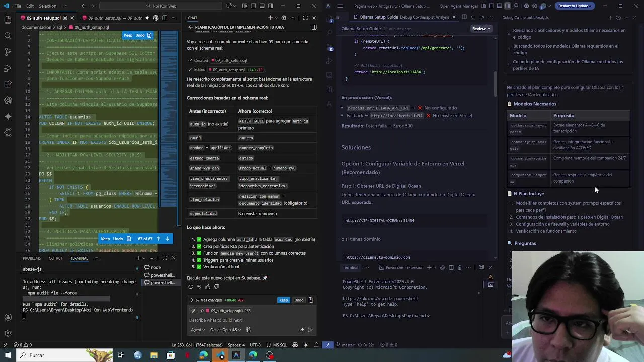Click the editor minimap in VS Code
Screen dimensions: 644x362
(x=169, y=118)
